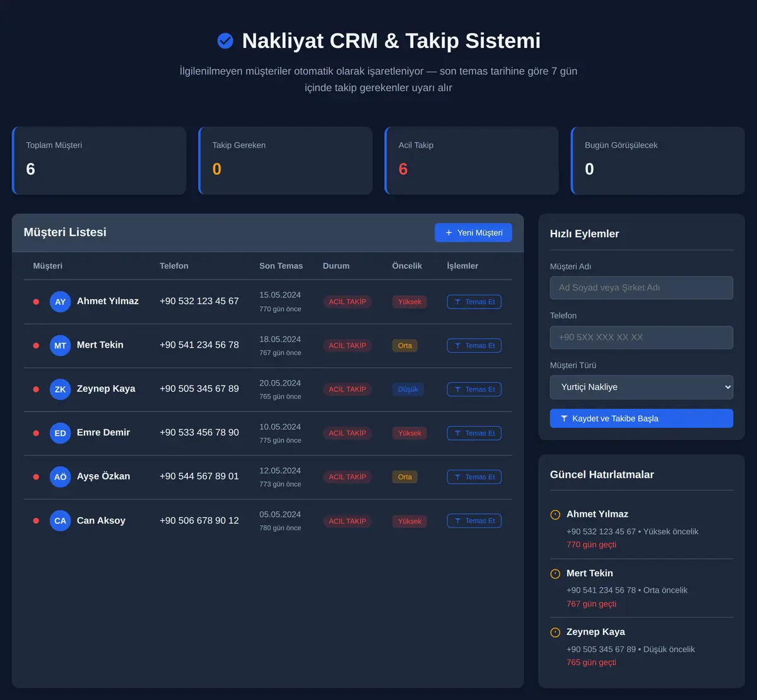Click Yüksek priority badge for Ahmet Yılmaz
The width and height of the screenshot is (757, 700).
(x=409, y=302)
